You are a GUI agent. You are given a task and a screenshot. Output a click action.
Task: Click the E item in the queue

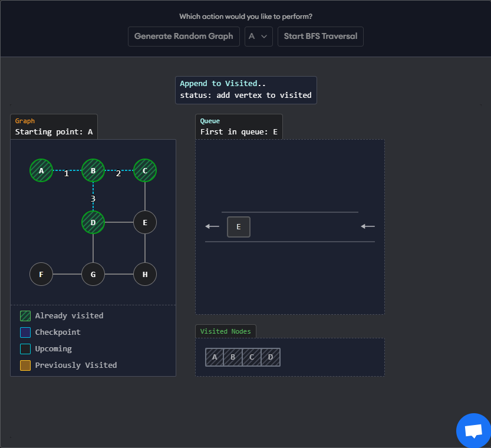(x=239, y=227)
